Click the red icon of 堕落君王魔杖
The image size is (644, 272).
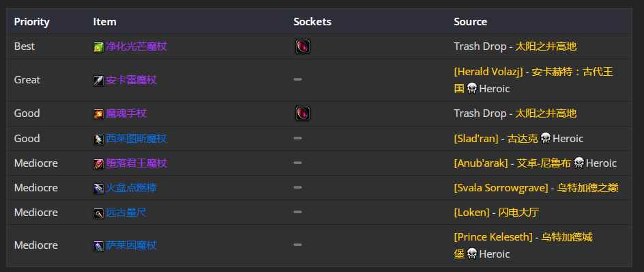(x=98, y=164)
